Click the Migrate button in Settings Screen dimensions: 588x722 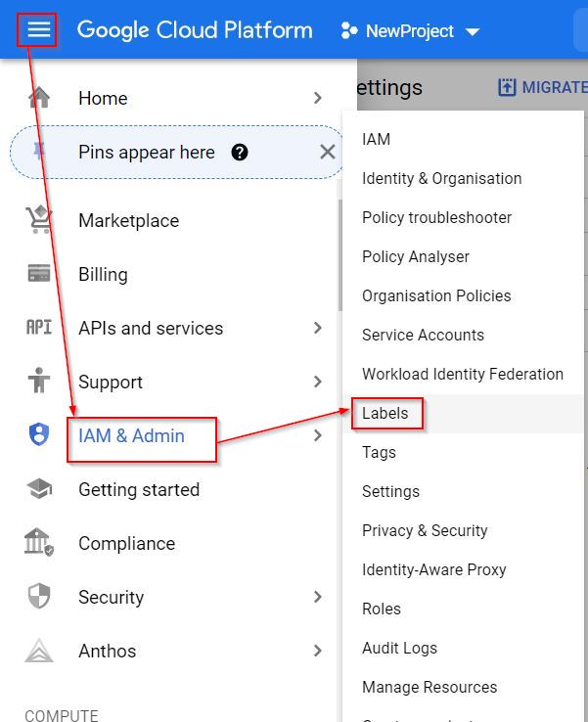(x=543, y=87)
